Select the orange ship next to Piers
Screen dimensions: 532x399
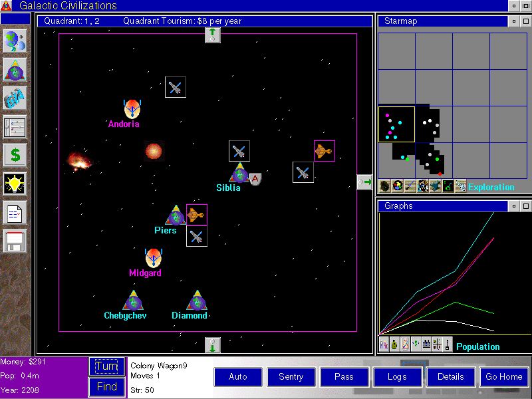coord(197,215)
